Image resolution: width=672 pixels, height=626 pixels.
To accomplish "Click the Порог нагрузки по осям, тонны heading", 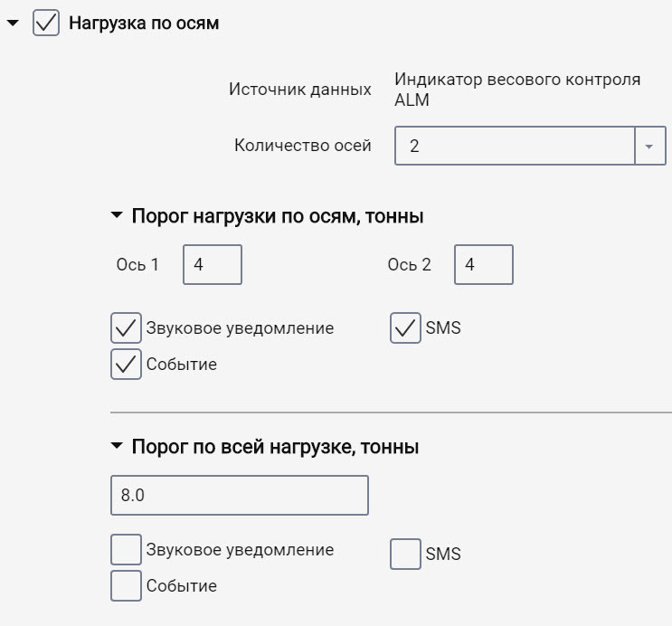I will pos(278,216).
